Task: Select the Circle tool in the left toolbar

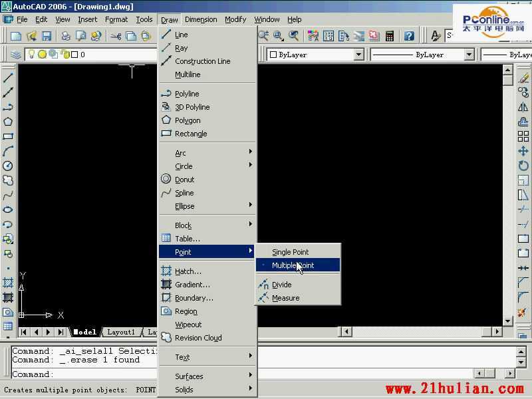Action: [x=8, y=166]
